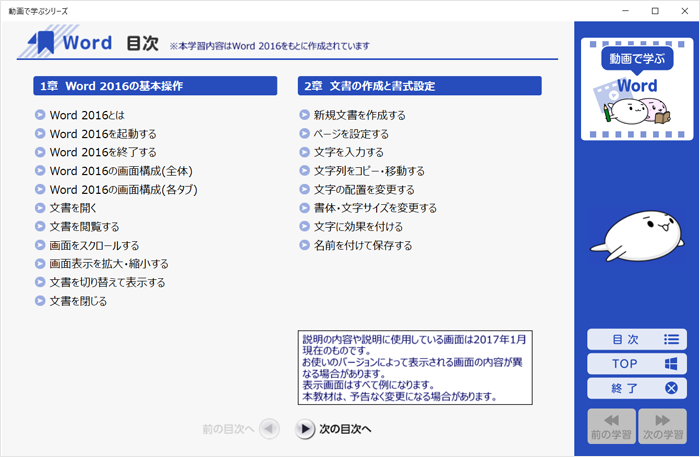Click play icon beside 文字に効果を付ける

coord(304,226)
